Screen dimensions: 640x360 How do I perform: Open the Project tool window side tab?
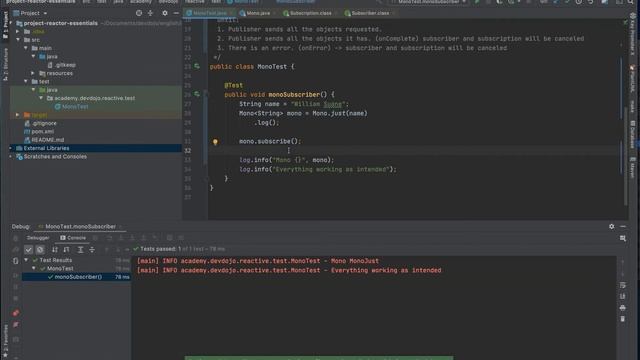[5, 25]
